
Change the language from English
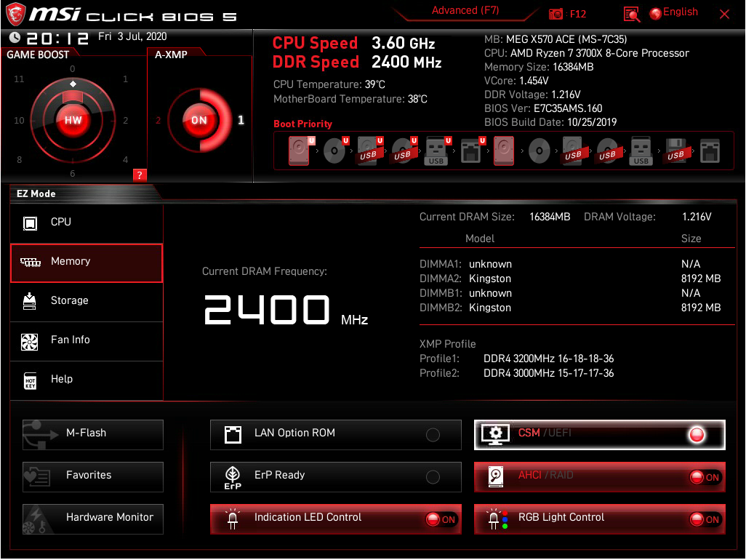point(674,12)
